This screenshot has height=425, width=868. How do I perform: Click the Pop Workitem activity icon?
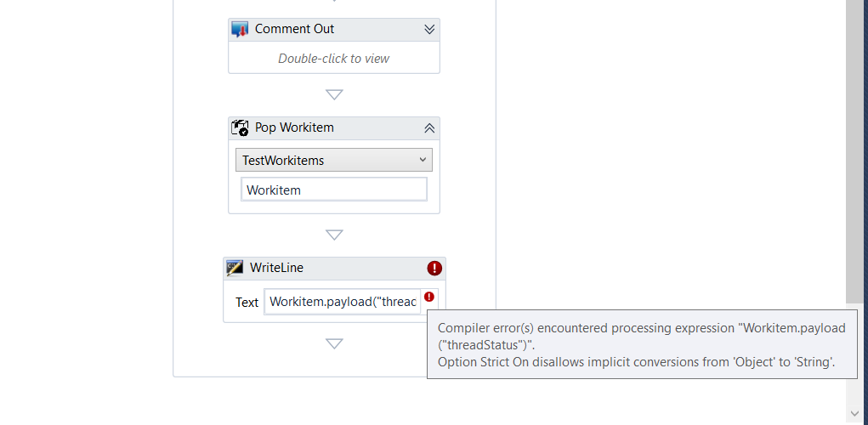[x=240, y=127]
